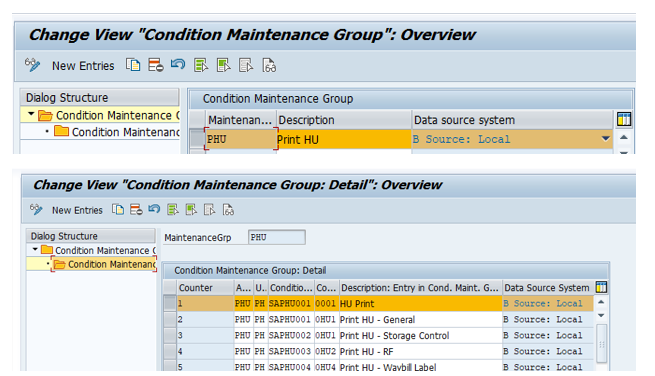
Task: Open Data source system dropdown for PHU
Action: coord(605,139)
